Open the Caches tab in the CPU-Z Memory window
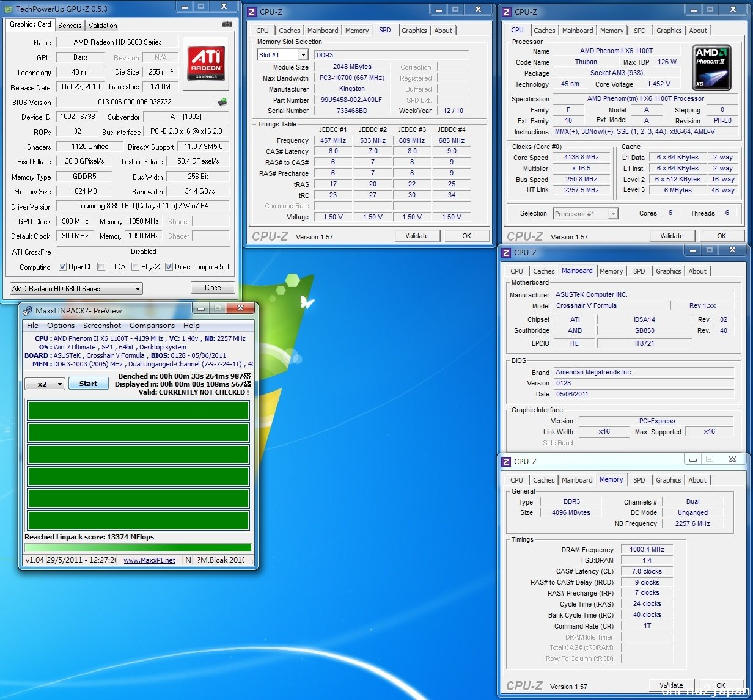The image size is (753, 700). 543,480
